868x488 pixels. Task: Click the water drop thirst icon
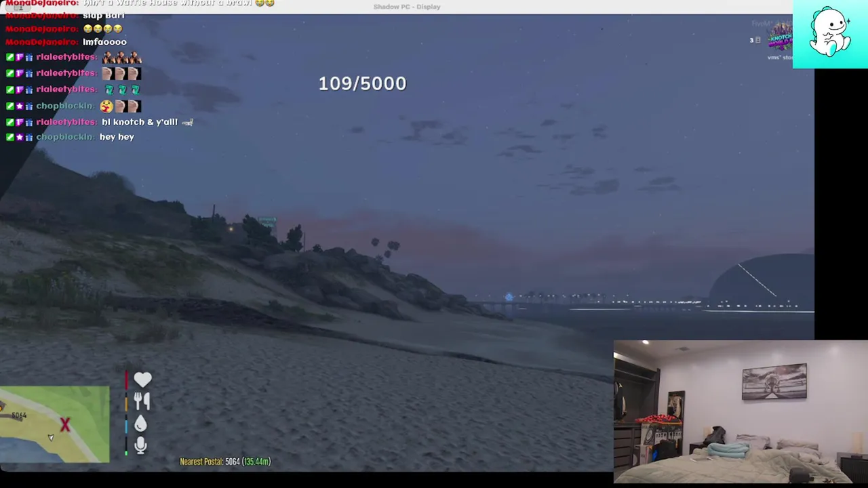[x=140, y=424]
